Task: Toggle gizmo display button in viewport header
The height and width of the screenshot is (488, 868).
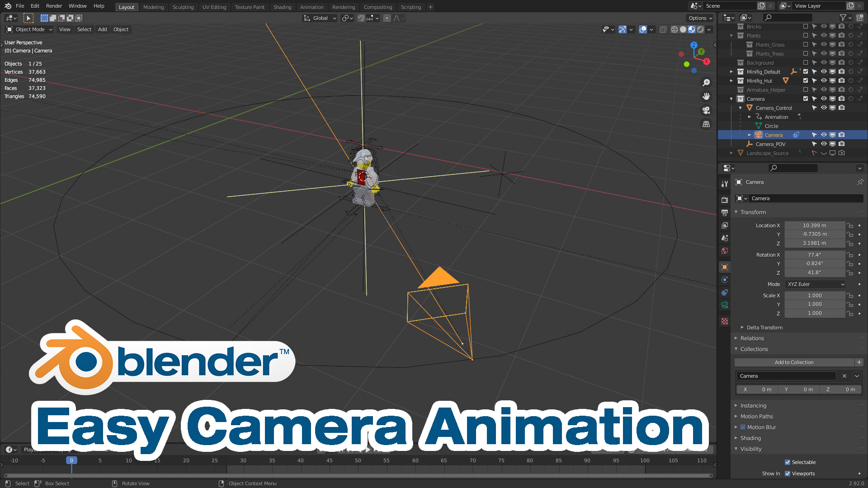Action: pyautogui.click(x=623, y=29)
